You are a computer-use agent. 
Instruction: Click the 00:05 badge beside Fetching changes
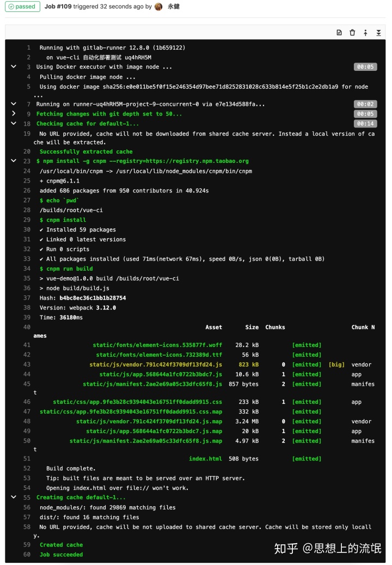pyautogui.click(x=365, y=114)
